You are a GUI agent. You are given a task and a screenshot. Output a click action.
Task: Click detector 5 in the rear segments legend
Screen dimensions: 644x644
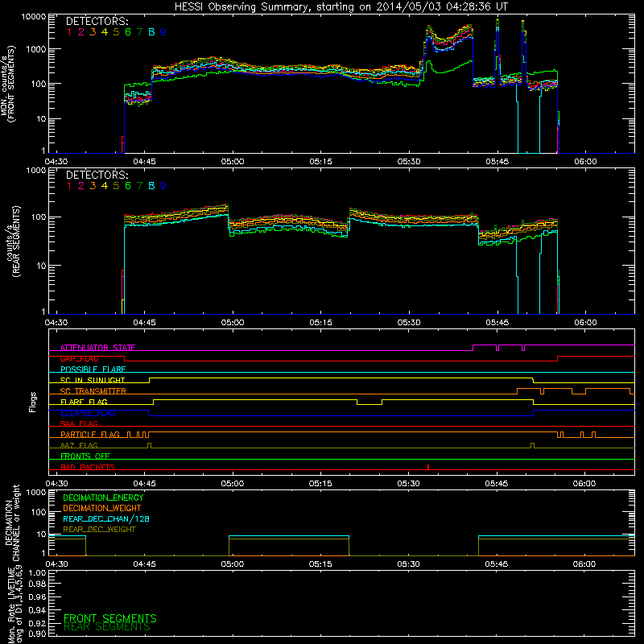pos(116,186)
